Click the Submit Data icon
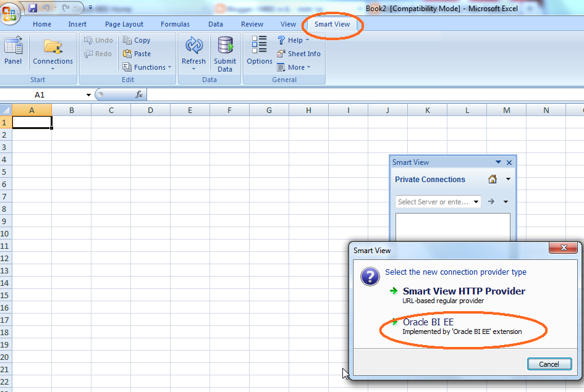The width and height of the screenshot is (584, 392). 225,52
